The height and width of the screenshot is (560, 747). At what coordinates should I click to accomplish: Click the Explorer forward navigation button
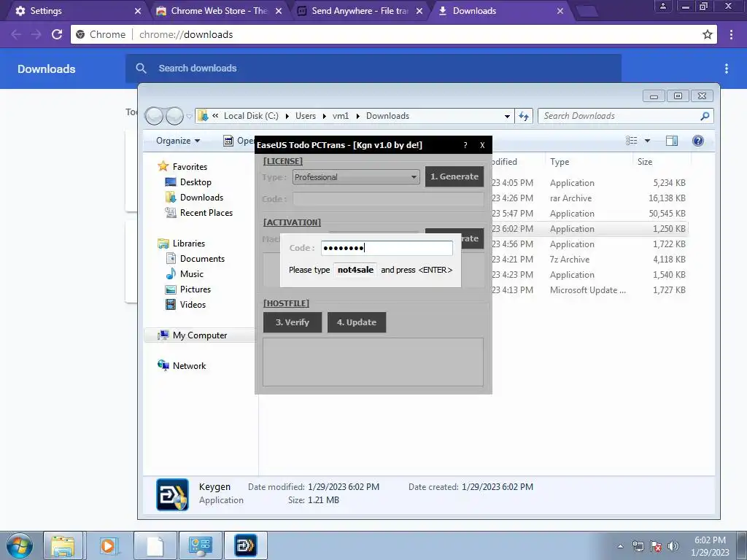click(x=174, y=116)
